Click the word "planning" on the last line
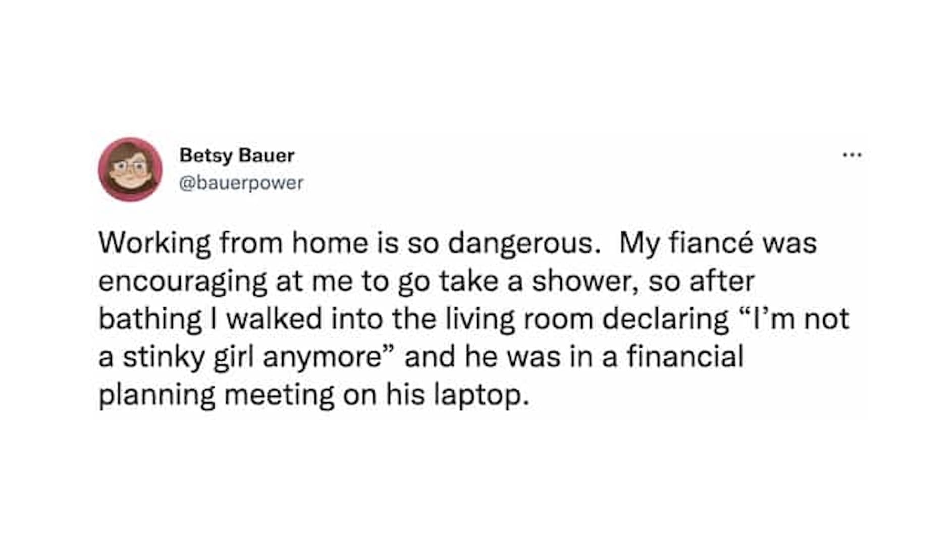The width and height of the screenshot is (951, 560). (156, 395)
